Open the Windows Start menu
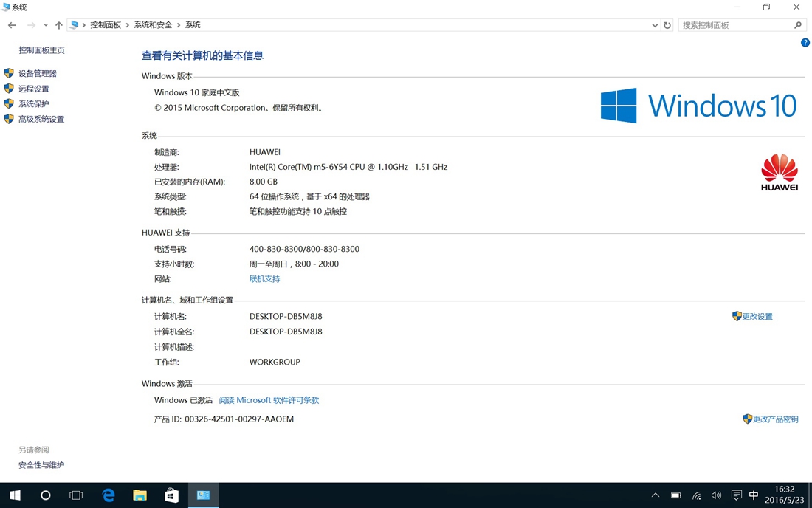Image resolution: width=812 pixels, height=508 pixels. point(15,495)
